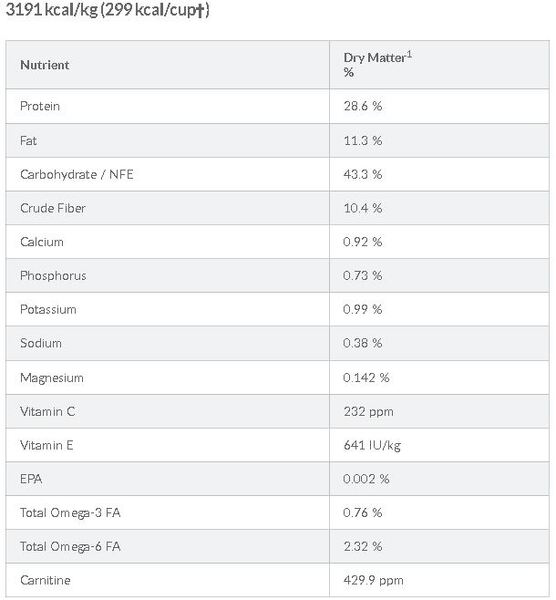Select the Sodium row label

(x=41, y=343)
